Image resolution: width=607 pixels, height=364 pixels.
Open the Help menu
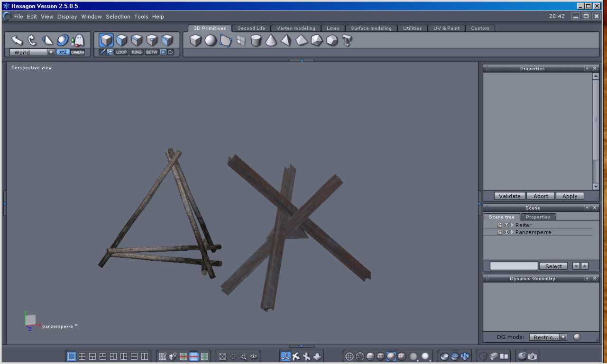(x=158, y=17)
